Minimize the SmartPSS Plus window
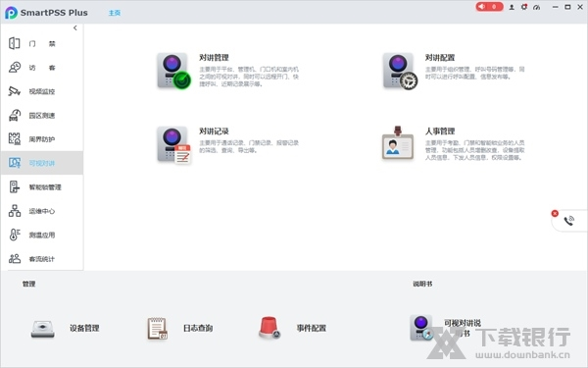 pyautogui.click(x=556, y=7)
